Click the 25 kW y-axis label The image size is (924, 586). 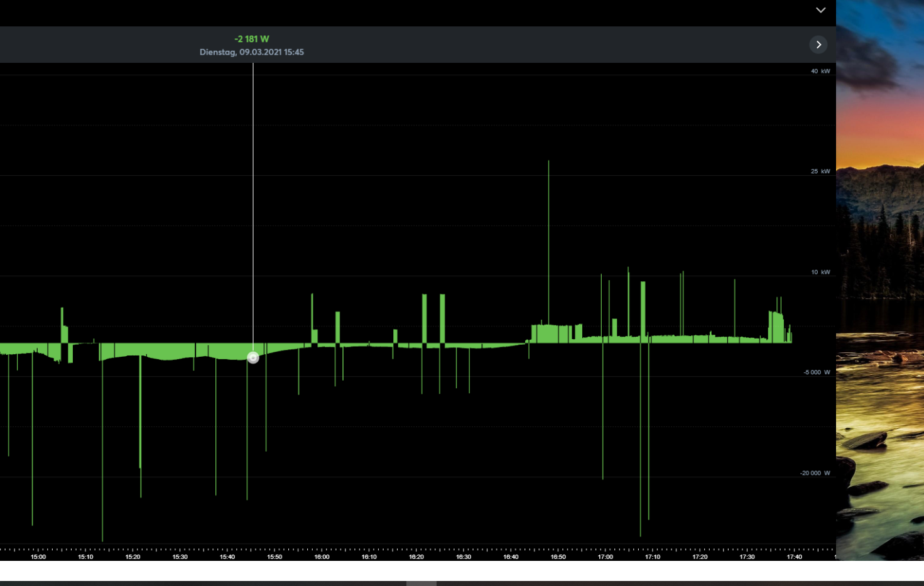[x=820, y=171]
